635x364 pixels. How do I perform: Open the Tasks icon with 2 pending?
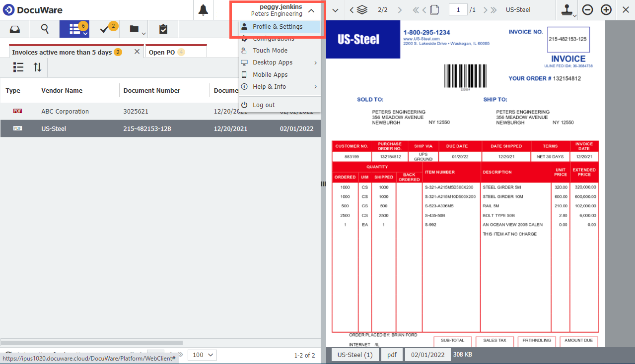point(105,29)
